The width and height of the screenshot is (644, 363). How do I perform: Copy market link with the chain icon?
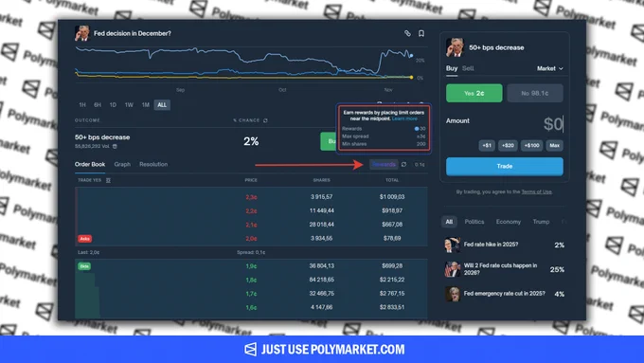coord(407,33)
